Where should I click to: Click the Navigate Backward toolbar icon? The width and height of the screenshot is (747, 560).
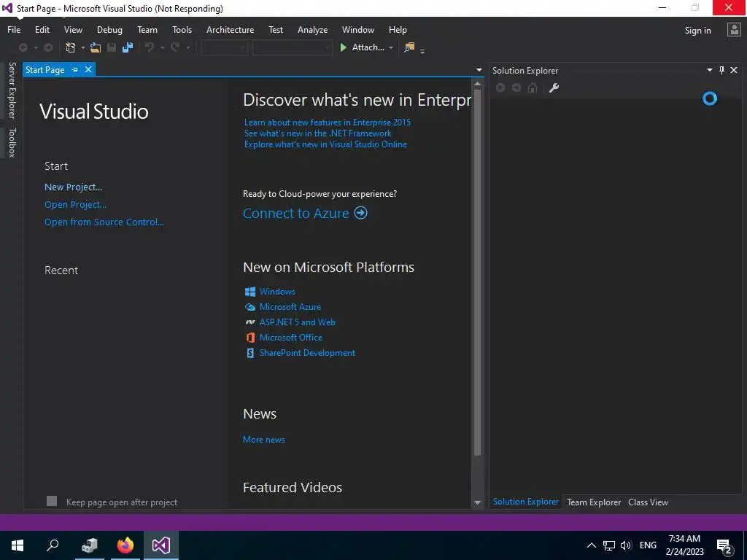point(23,47)
